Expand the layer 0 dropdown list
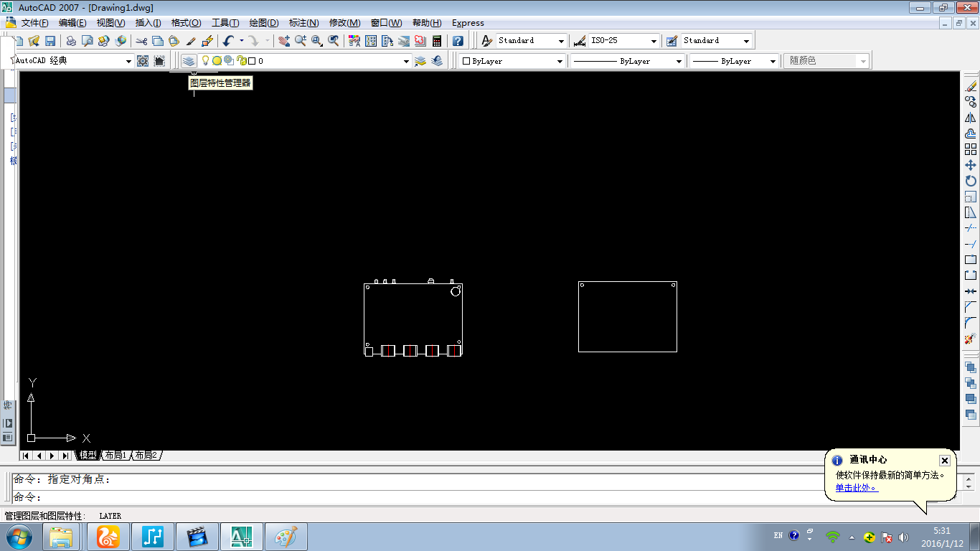This screenshot has height=551, width=980. tap(406, 62)
